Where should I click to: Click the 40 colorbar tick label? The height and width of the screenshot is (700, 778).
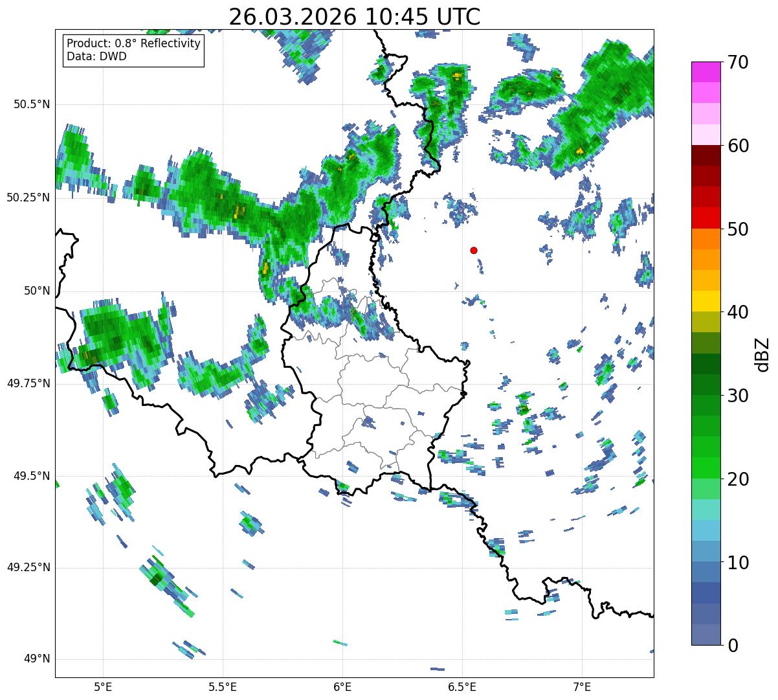pos(738,312)
